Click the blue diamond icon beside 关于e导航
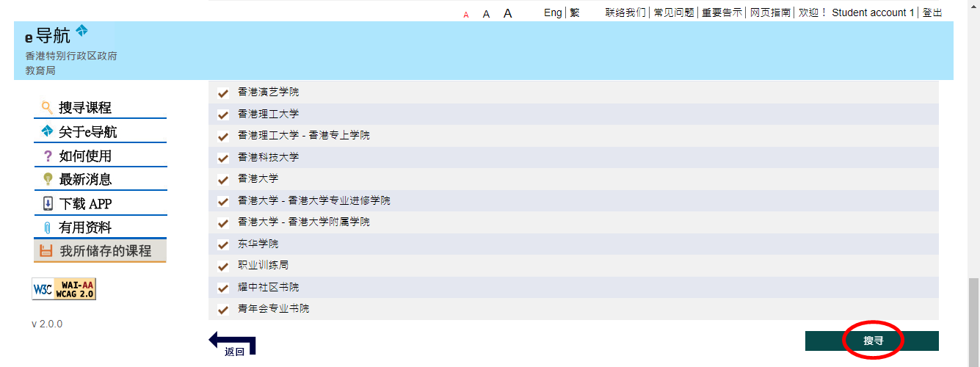Viewport: 980px width, 367px height. tap(47, 131)
